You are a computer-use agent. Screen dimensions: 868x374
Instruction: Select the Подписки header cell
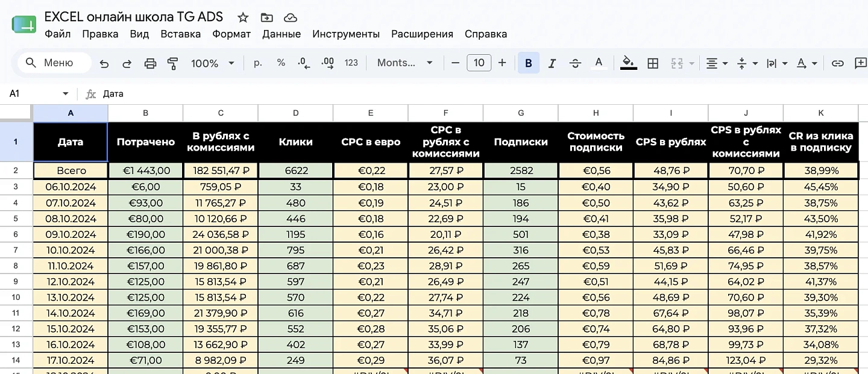click(x=521, y=142)
